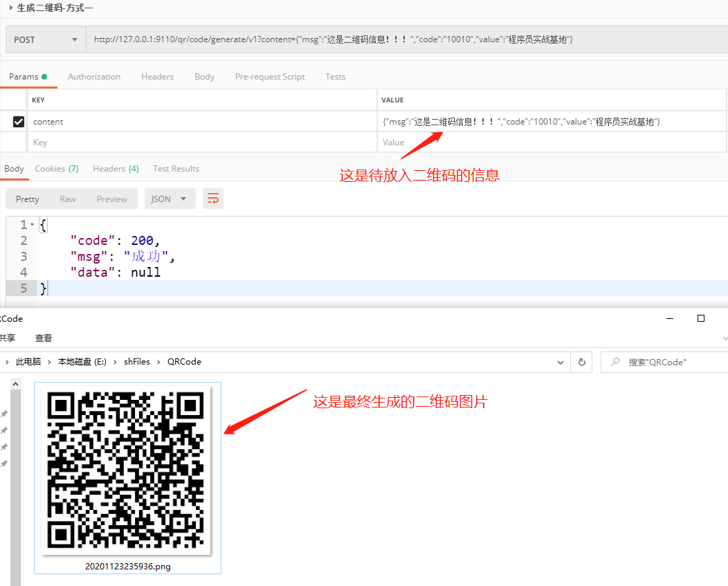Expand the chevron after 本地磁盘 (E:)
728x586 pixels.
click(x=115, y=362)
